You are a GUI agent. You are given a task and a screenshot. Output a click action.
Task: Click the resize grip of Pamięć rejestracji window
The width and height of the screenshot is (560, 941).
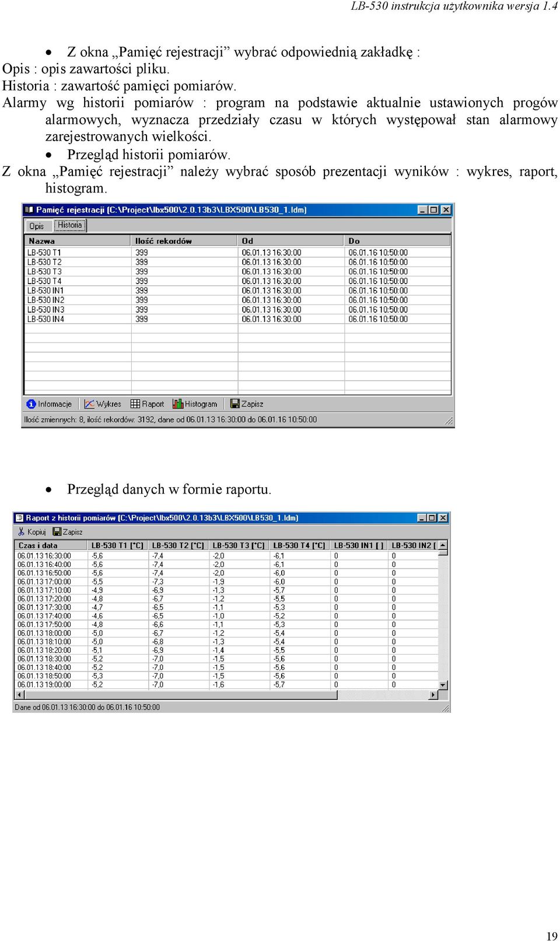[x=449, y=421]
